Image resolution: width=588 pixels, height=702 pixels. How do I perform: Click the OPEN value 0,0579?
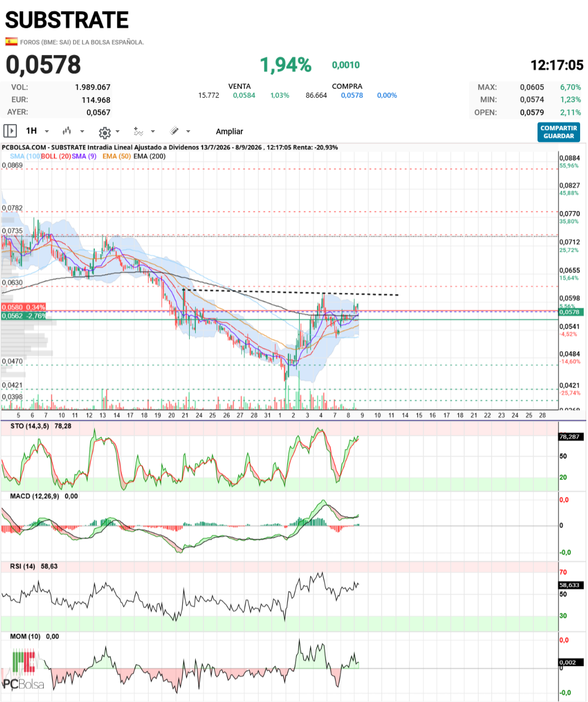pos(532,112)
